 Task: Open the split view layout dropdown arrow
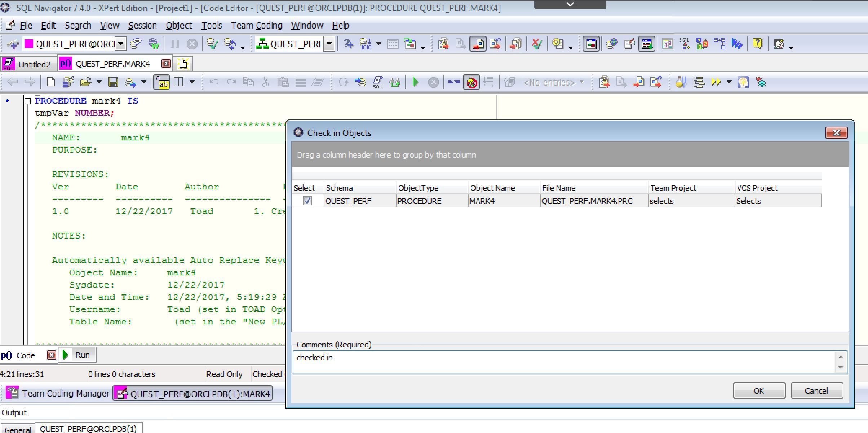[192, 82]
